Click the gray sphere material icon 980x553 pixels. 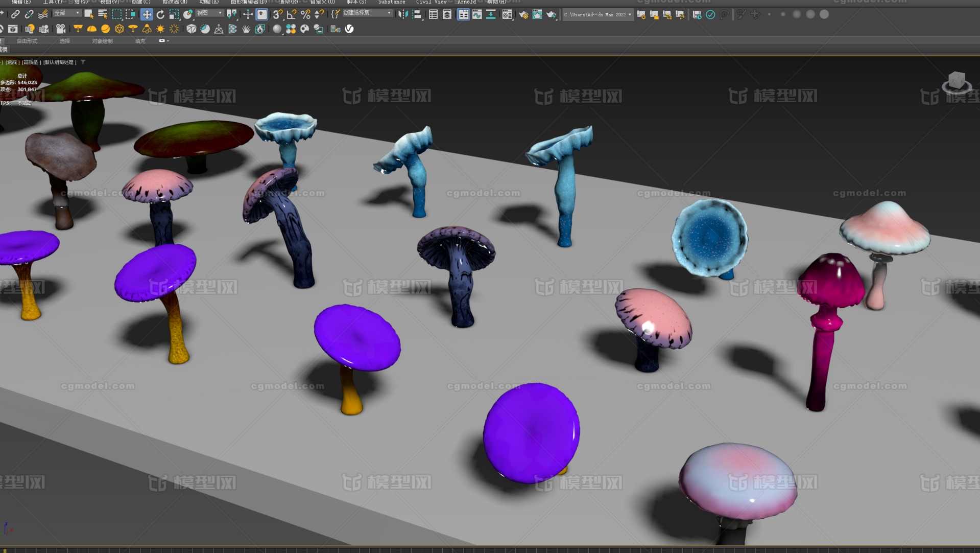[x=277, y=29]
